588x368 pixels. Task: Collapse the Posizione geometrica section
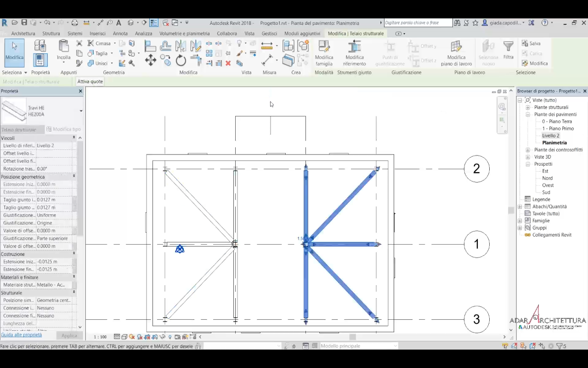[x=73, y=177]
